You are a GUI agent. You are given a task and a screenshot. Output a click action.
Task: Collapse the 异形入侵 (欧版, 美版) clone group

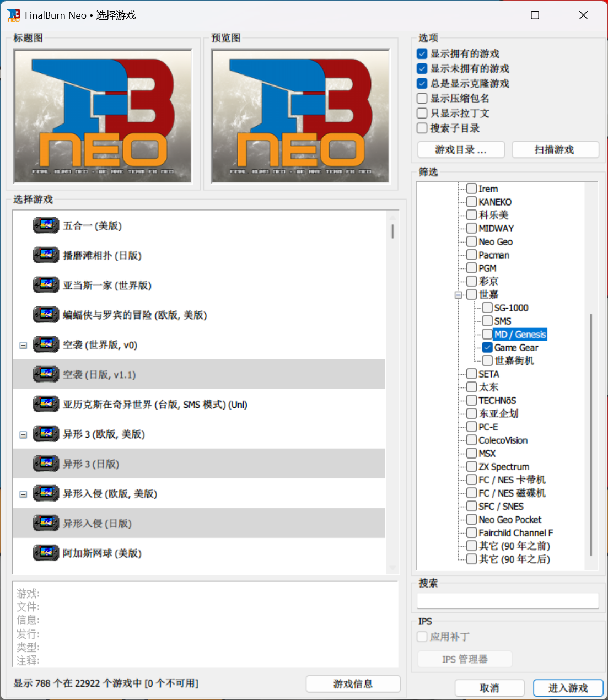click(23, 494)
